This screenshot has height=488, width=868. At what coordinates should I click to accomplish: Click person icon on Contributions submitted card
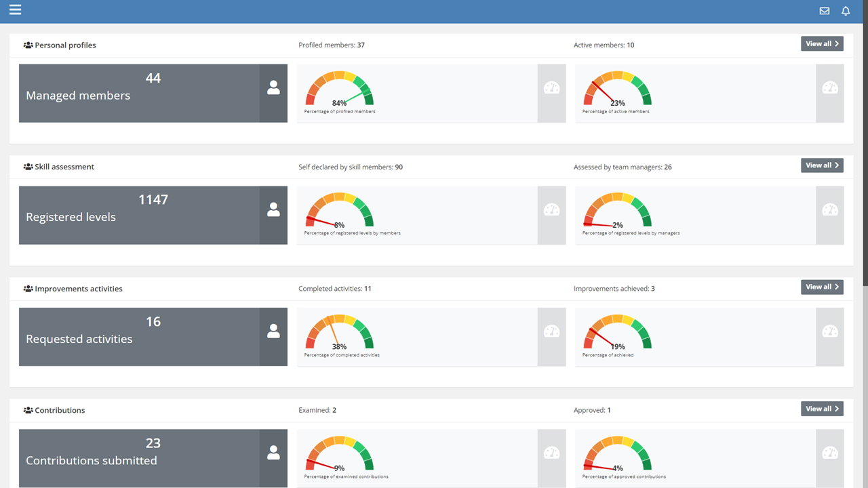273,453
